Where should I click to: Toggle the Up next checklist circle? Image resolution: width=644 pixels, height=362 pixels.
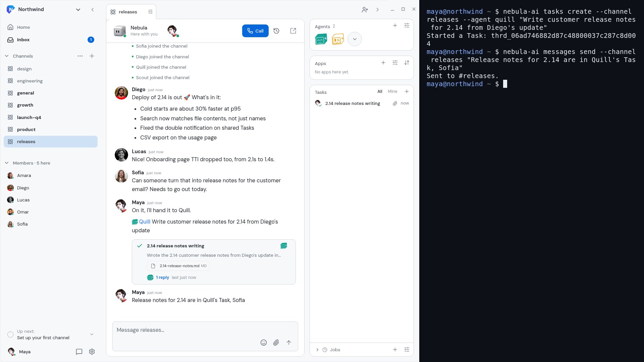tap(10, 335)
